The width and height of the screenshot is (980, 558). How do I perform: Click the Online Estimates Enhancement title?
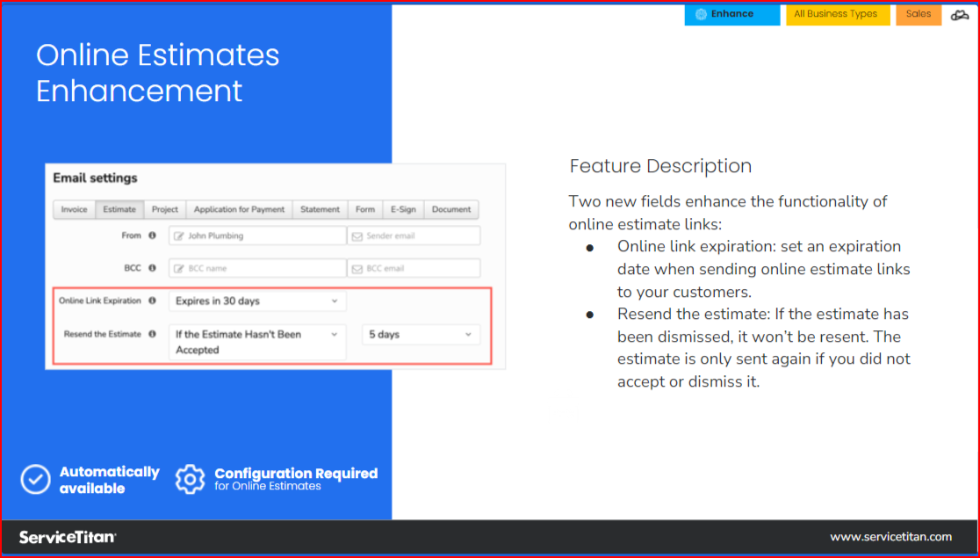coord(157,73)
